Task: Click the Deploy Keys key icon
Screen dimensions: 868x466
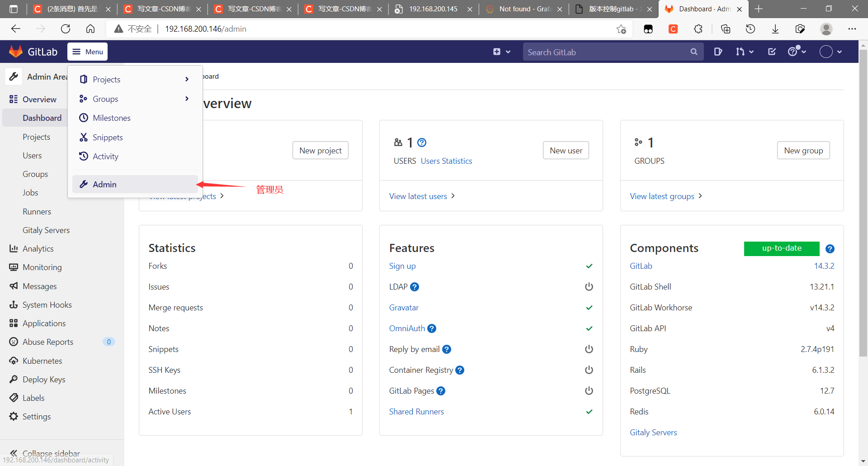Action: pyautogui.click(x=14, y=379)
